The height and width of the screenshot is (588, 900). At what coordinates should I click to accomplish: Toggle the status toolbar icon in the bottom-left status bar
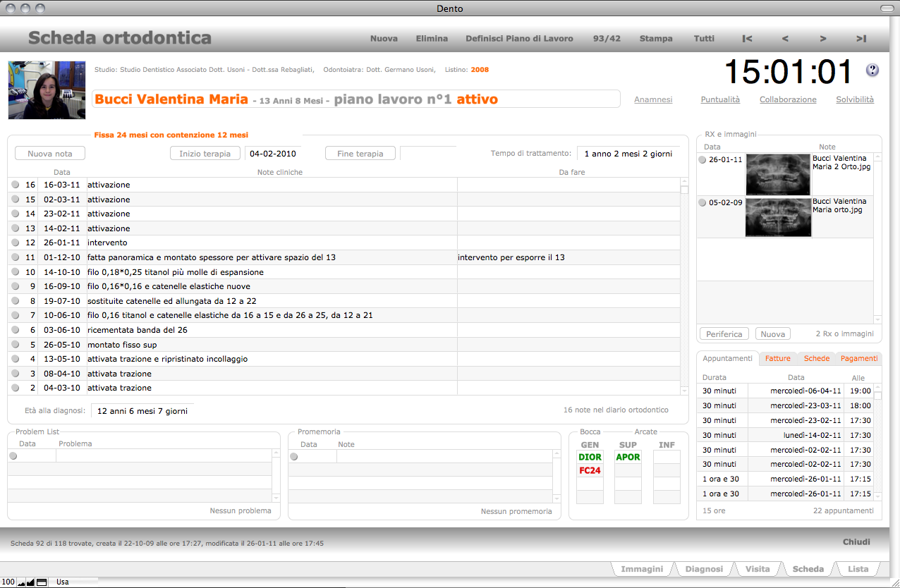pos(42,582)
